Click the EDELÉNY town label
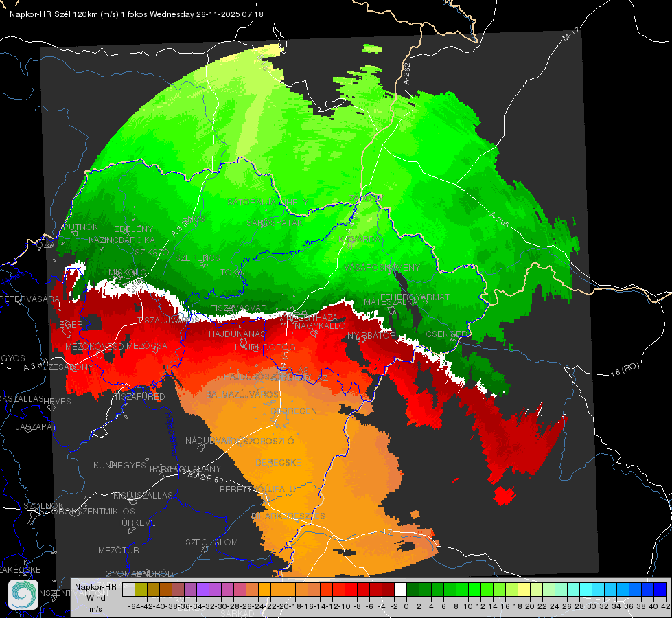Image resolution: width=672 pixels, height=618 pixels. click(x=133, y=229)
